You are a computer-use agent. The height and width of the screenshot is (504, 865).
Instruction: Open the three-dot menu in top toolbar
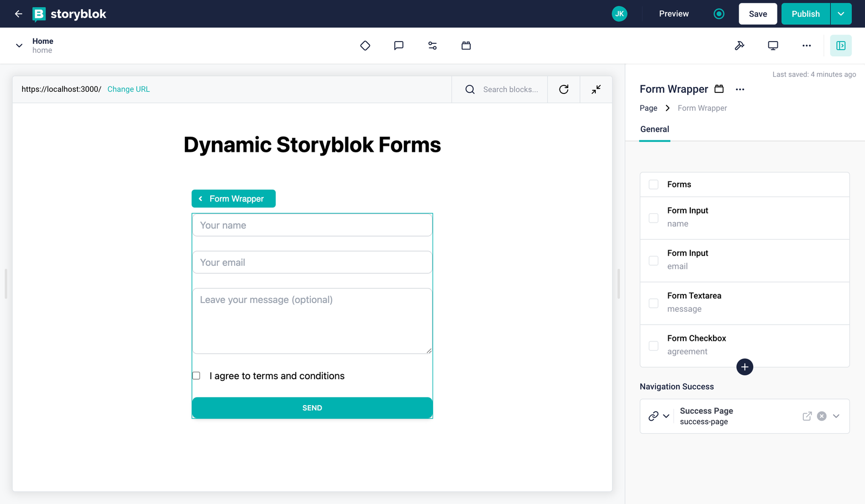[x=807, y=45]
